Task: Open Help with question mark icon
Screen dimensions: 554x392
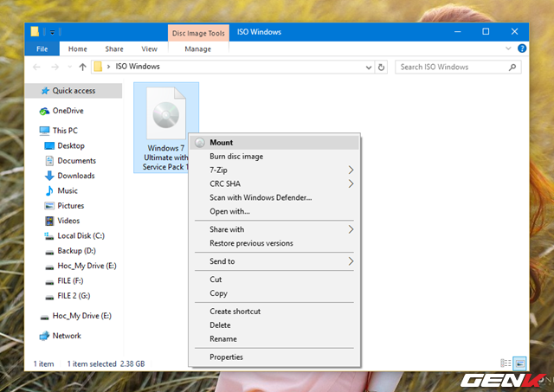Action: pyautogui.click(x=522, y=48)
